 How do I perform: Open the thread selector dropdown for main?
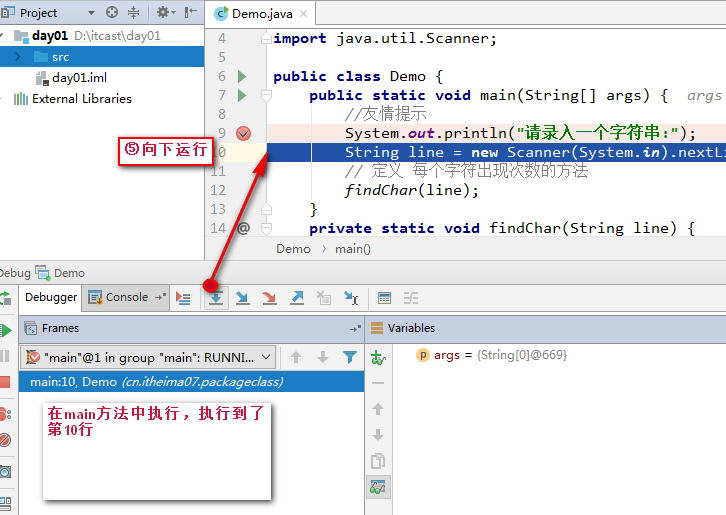click(x=266, y=357)
